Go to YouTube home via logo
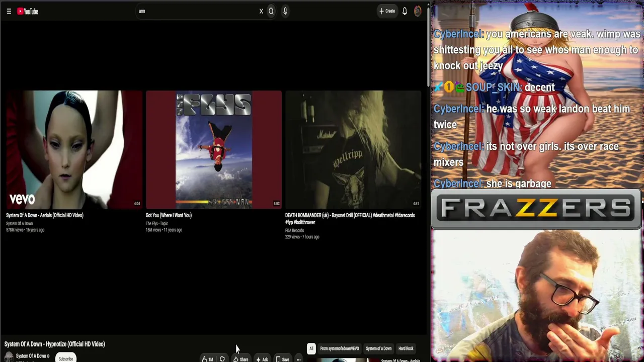This screenshot has height=362, width=644. (28, 11)
